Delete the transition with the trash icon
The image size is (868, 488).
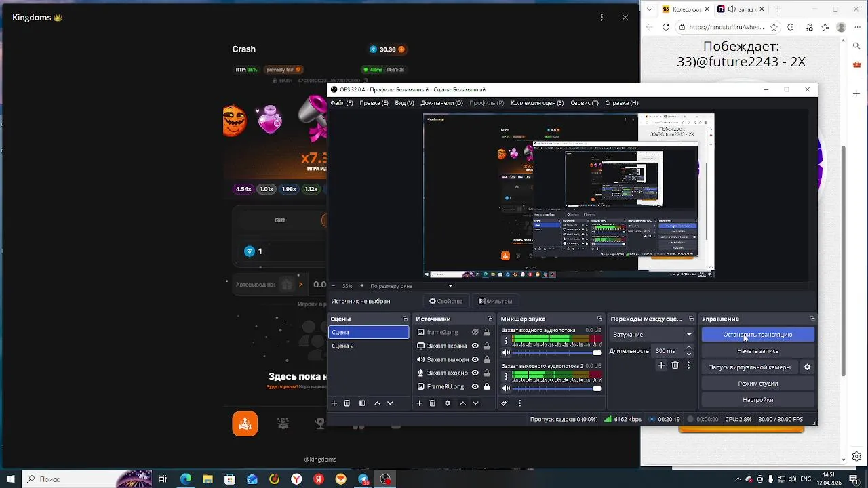675,365
